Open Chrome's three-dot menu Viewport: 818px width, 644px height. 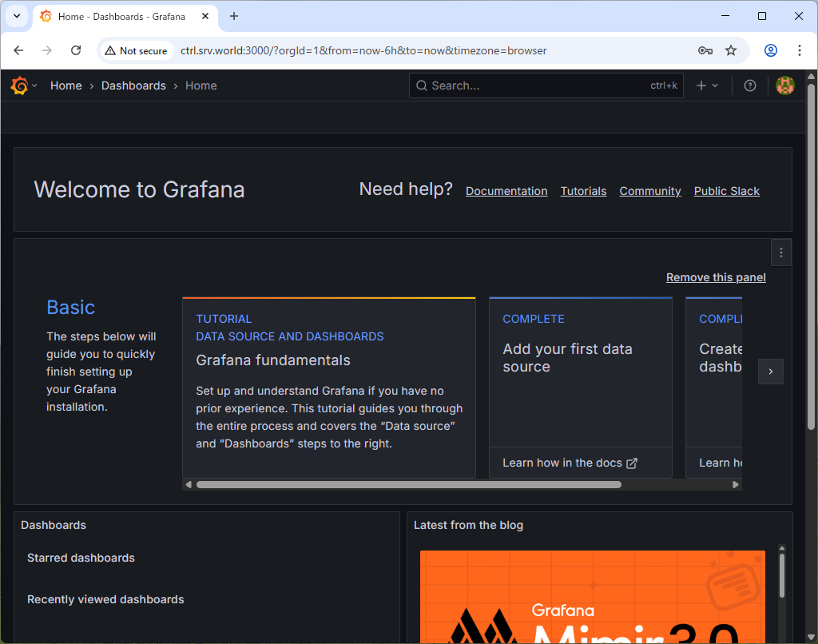point(800,50)
